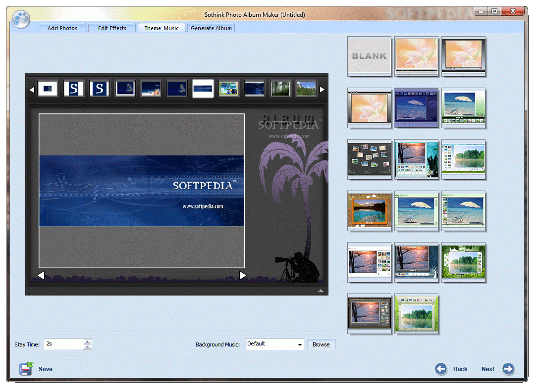Select the green leaves forest theme
Image resolution: width=538 pixels, height=392 pixels.
463,262
